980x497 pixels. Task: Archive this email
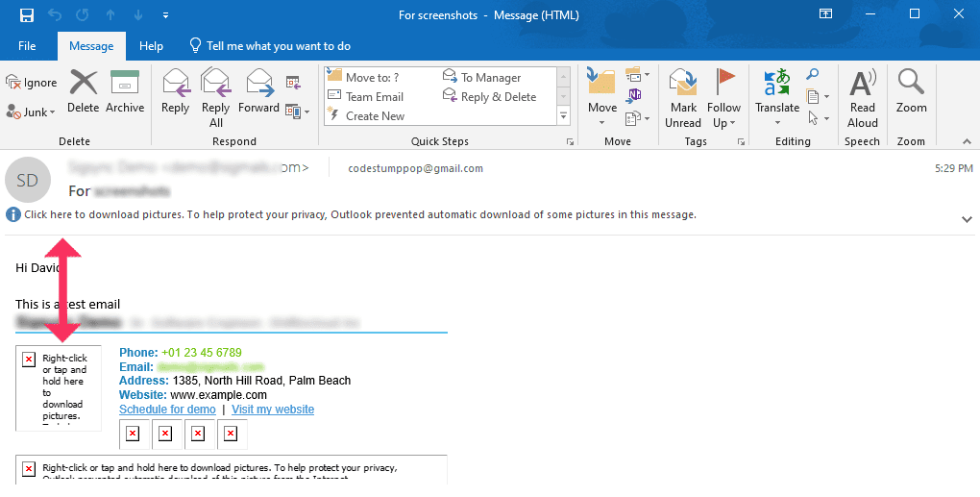click(125, 92)
